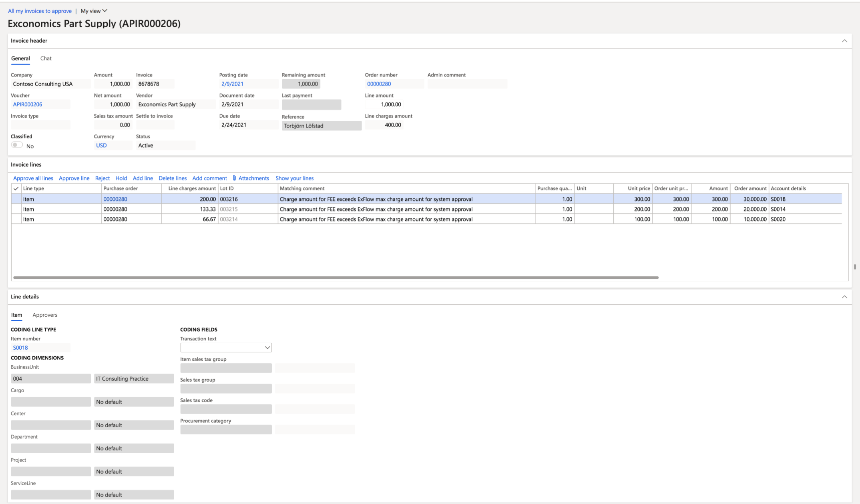Click the Item sales tax group field

(226, 368)
